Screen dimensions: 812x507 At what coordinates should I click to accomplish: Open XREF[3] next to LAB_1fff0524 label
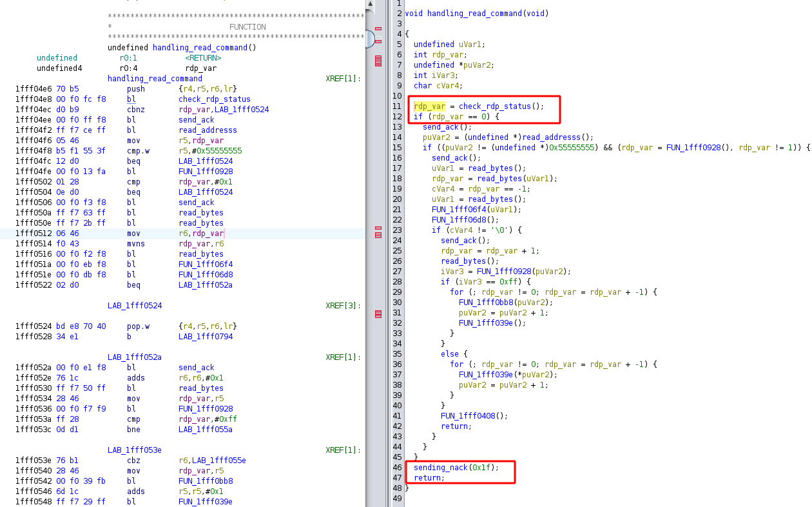(343, 306)
